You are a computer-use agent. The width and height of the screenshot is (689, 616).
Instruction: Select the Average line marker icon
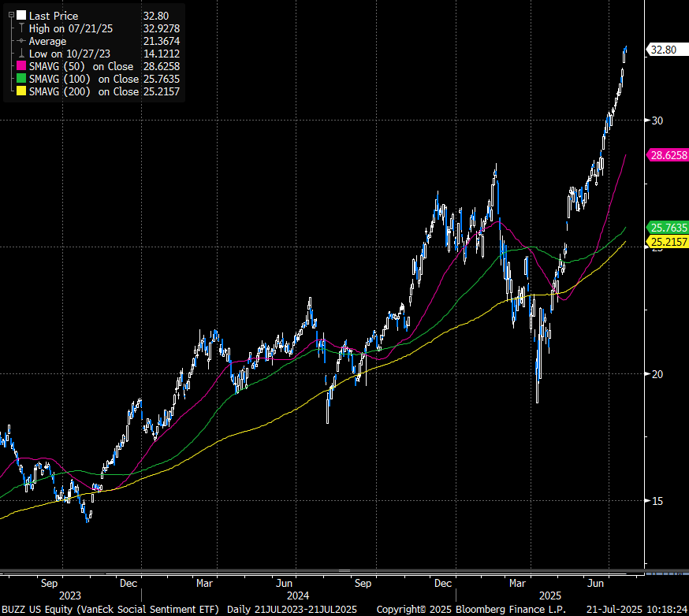20,41
